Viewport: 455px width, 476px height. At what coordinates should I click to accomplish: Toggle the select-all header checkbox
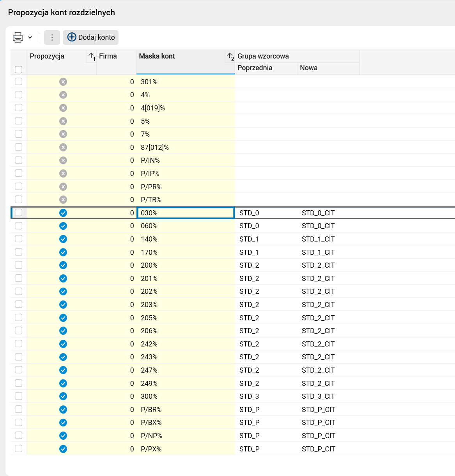[18, 69]
